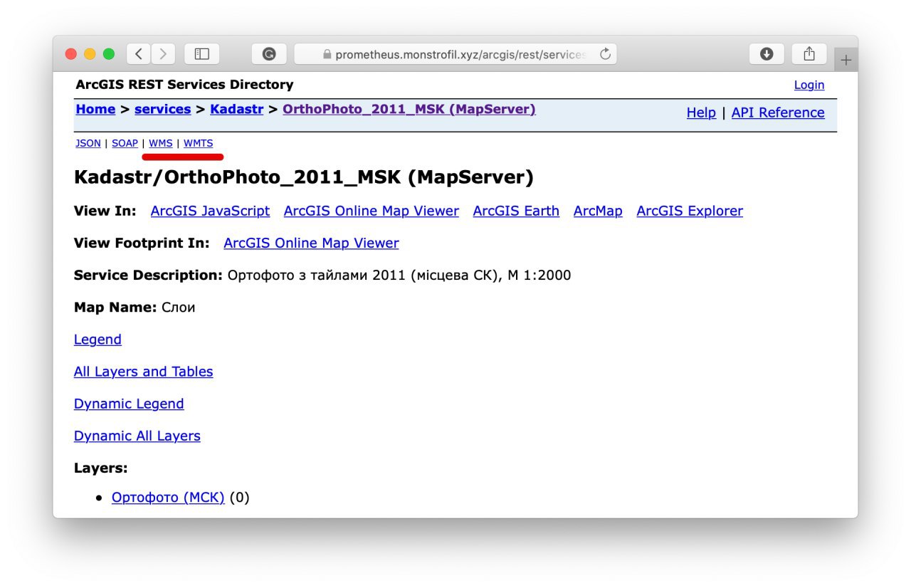Open the API Reference link
The image size is (911, 588).
point(778,112)
